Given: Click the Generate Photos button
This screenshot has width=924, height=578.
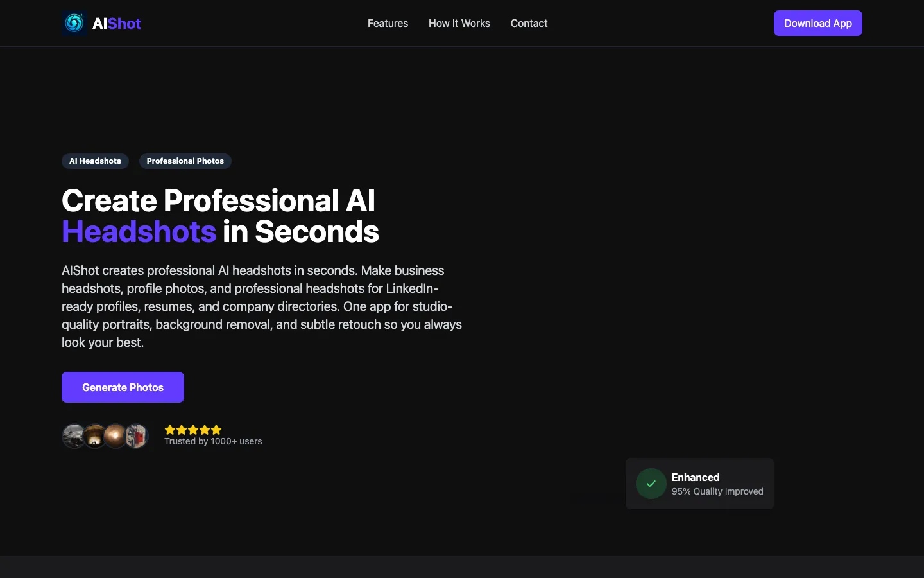Looking at the screenshot, I should tap(123, 387).
